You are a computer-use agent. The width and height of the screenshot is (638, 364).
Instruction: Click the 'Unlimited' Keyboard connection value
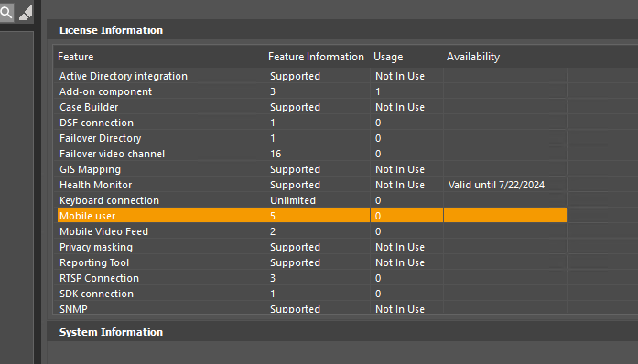(293, 200)
